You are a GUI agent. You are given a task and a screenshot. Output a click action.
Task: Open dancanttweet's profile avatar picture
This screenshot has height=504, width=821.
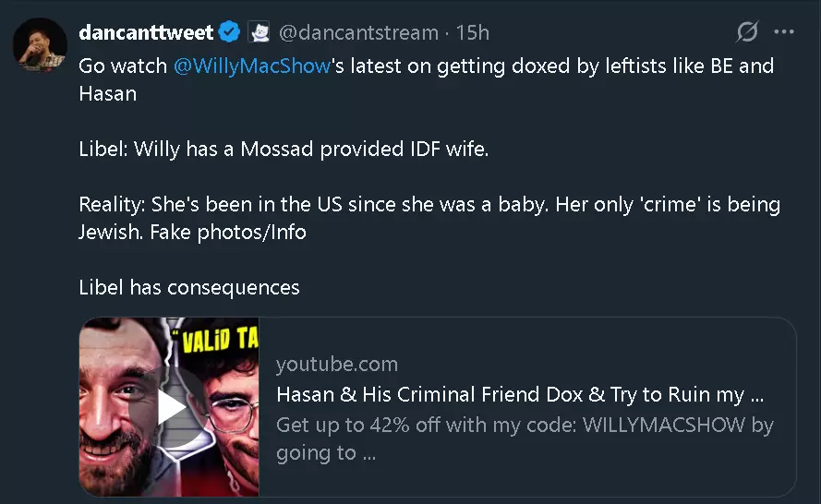pyautogui.click(x=40, y=44)
